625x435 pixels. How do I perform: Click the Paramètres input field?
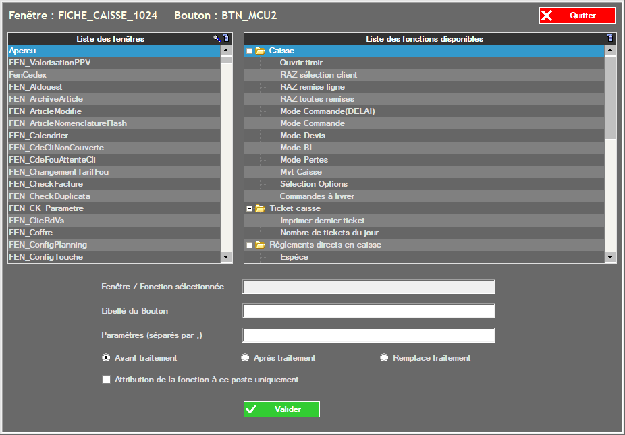[x=369, y=336]
